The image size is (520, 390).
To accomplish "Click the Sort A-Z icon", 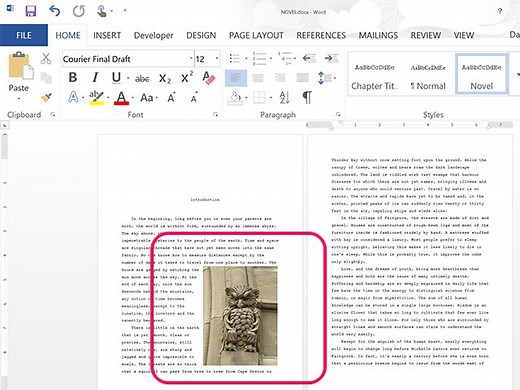I will tap(285, 98).
